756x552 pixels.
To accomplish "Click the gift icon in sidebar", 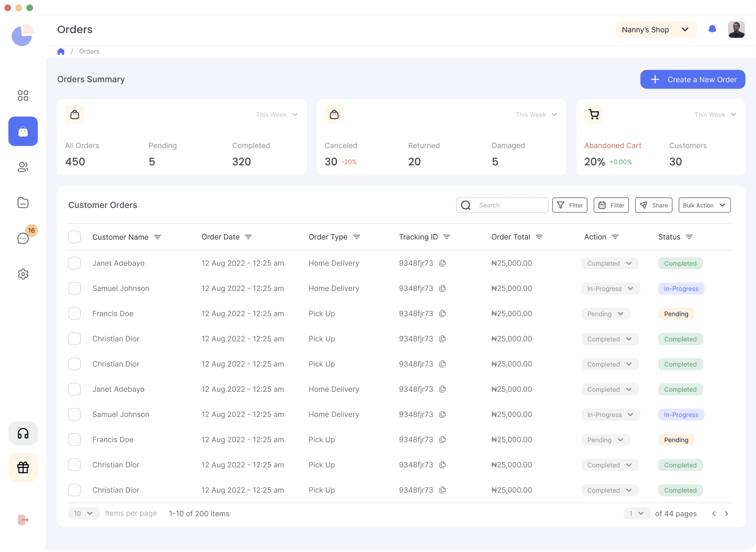I will 23,467.
